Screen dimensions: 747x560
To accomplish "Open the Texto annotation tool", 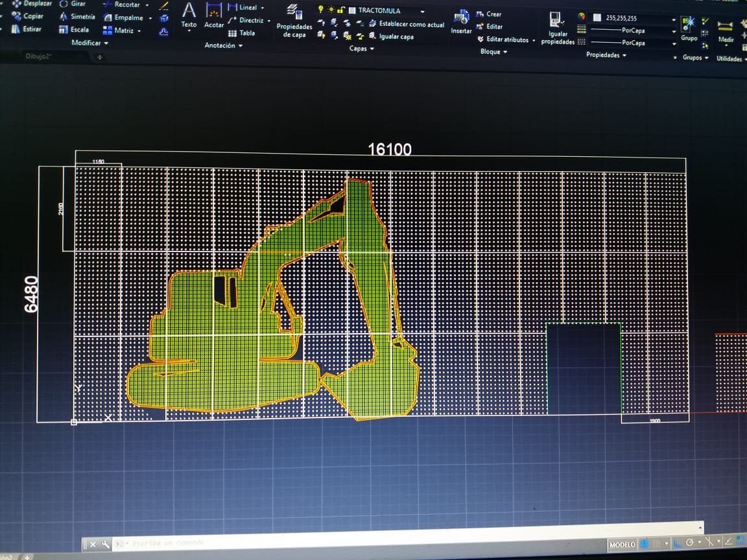I will click(189, 16).
